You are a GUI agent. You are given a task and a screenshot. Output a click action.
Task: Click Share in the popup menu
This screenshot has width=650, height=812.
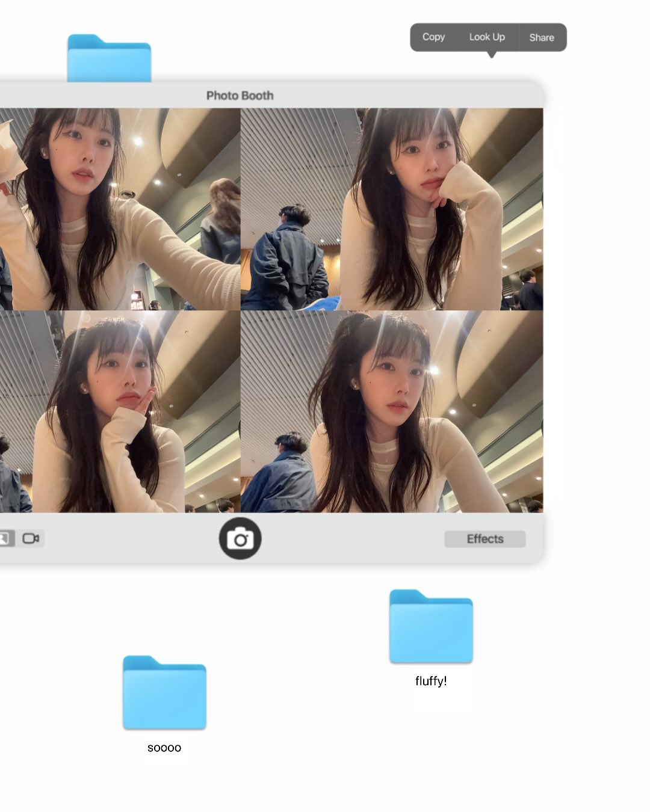tap(542, 37)
